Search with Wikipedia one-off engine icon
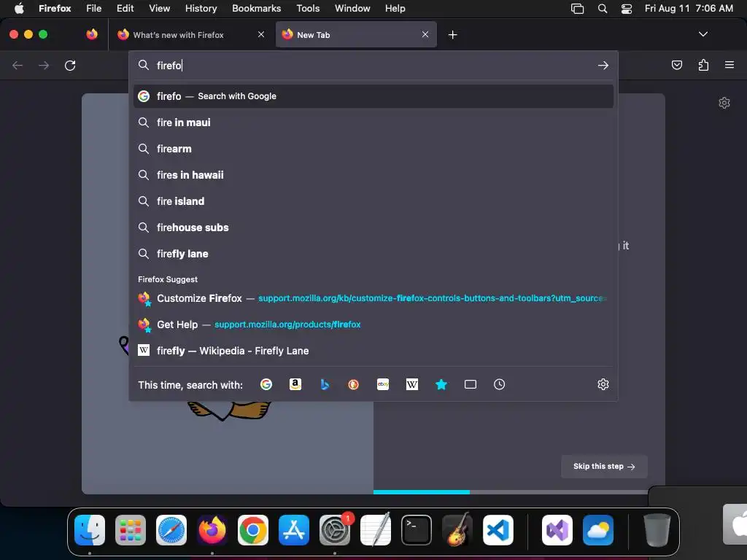Screen dimensions: 747x560 click(x=412, y=384)
